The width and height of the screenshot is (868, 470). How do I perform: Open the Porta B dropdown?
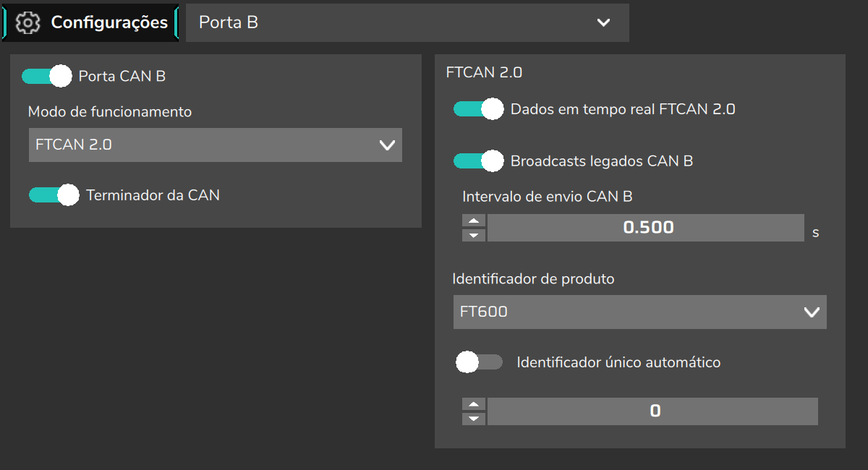click(x=407, y=22)
